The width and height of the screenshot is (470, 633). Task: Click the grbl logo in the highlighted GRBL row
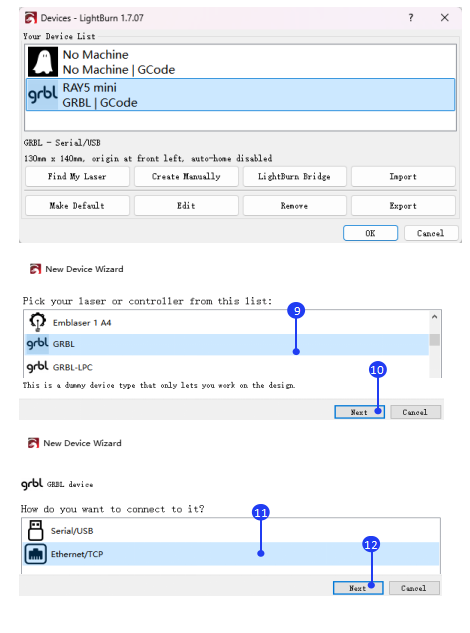click(37, 344)
